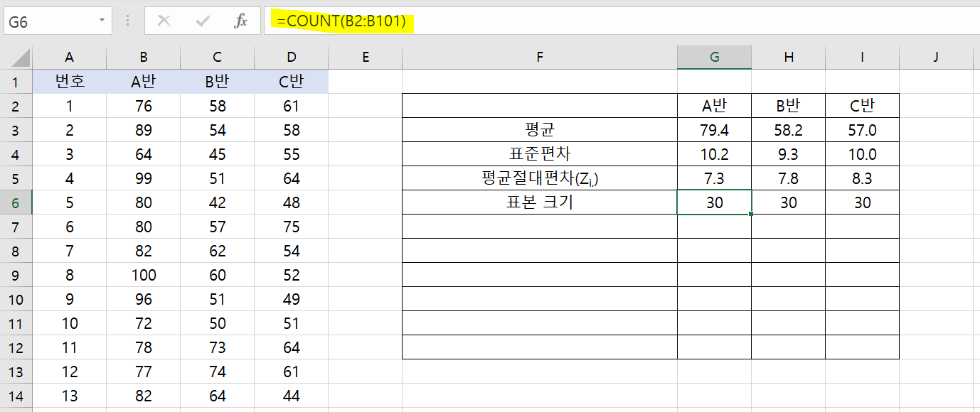Screen dimensions: 980x412
Task: Select cell H2 labeled B반
Action: [789, 106]
